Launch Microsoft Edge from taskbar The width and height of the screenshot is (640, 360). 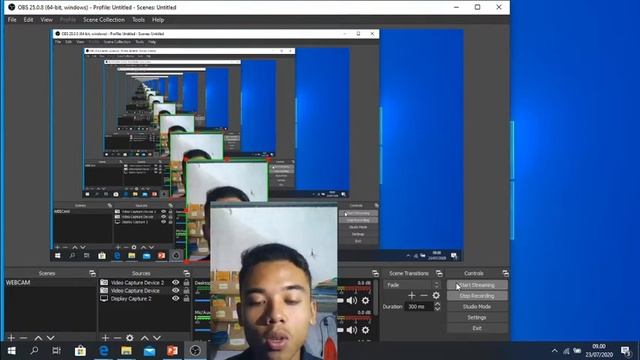click(103, 351)
